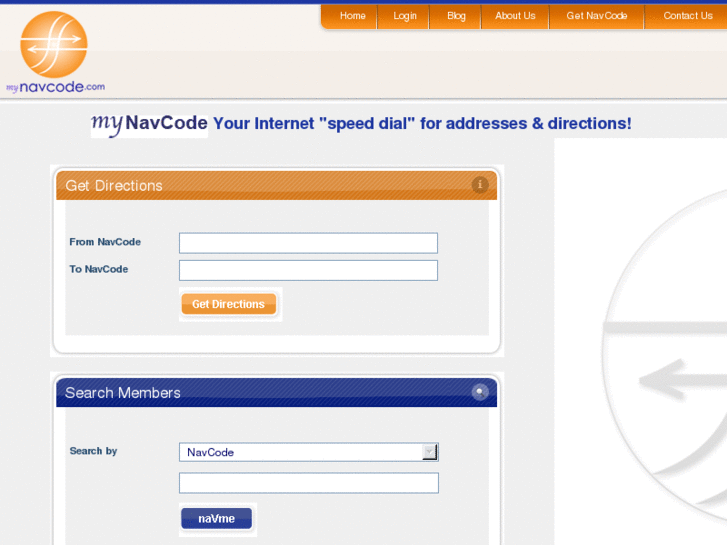Click the Search Members panel title
Image resolution: width=727 pixels, height=545 pixels.
tap(122, 393)
